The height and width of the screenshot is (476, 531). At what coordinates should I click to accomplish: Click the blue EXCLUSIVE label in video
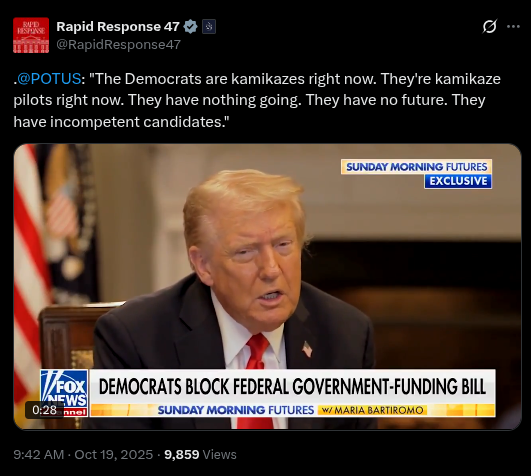pyautogui.click(x=458, y=181)
